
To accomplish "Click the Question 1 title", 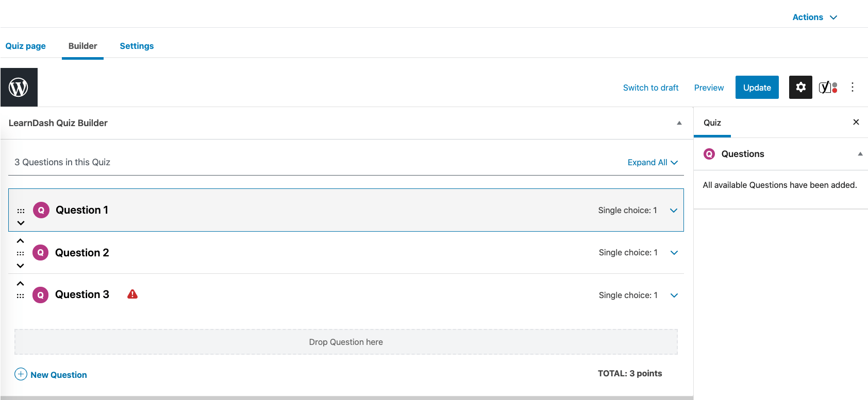I will pos(82,210).
